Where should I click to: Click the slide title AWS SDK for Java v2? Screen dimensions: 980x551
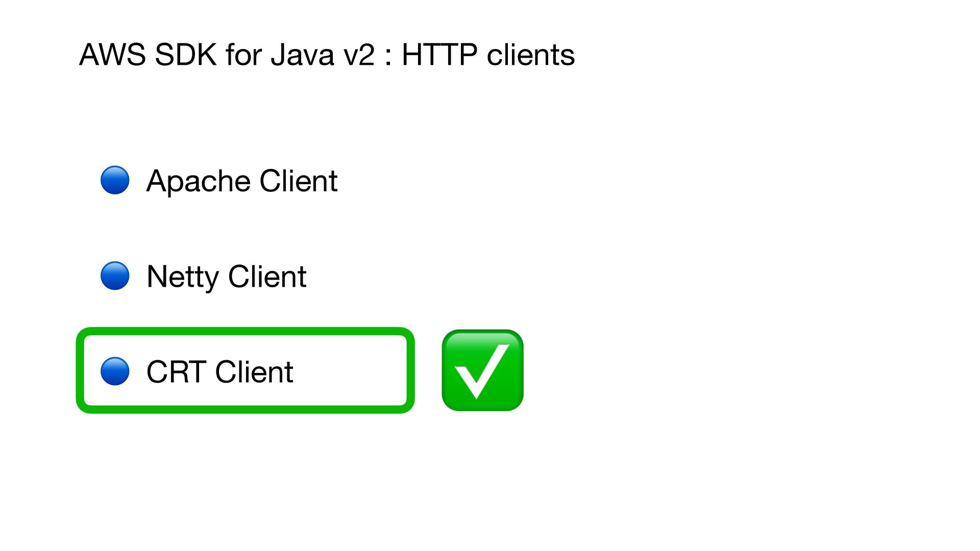click(227, 55)
